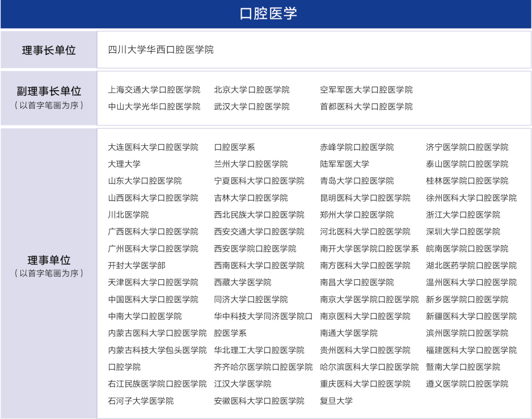The width and height of the screenshot is (532, 419).
Task: Select '大连医科大学口腔医学院' entry
Action: (x=153, y=147)
